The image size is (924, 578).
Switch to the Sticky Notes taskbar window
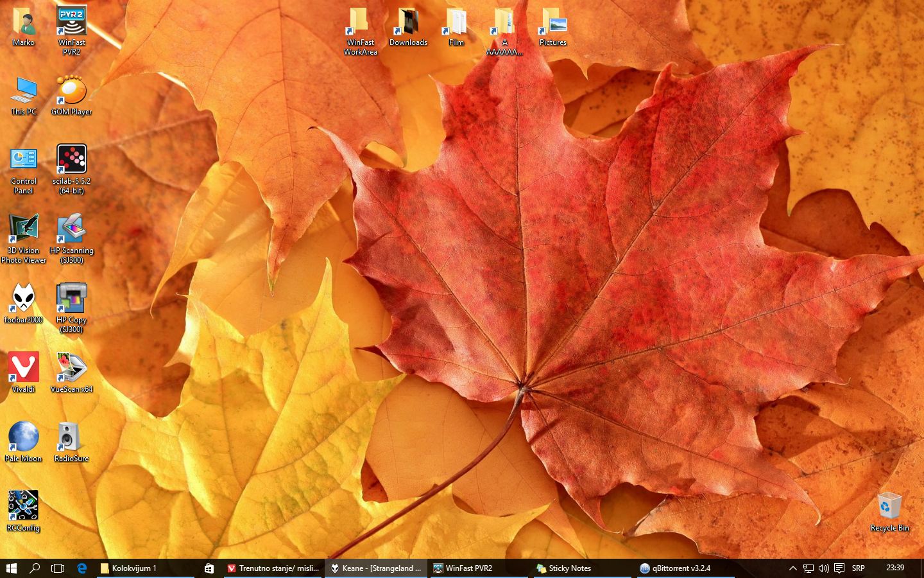tap(581, 568)
